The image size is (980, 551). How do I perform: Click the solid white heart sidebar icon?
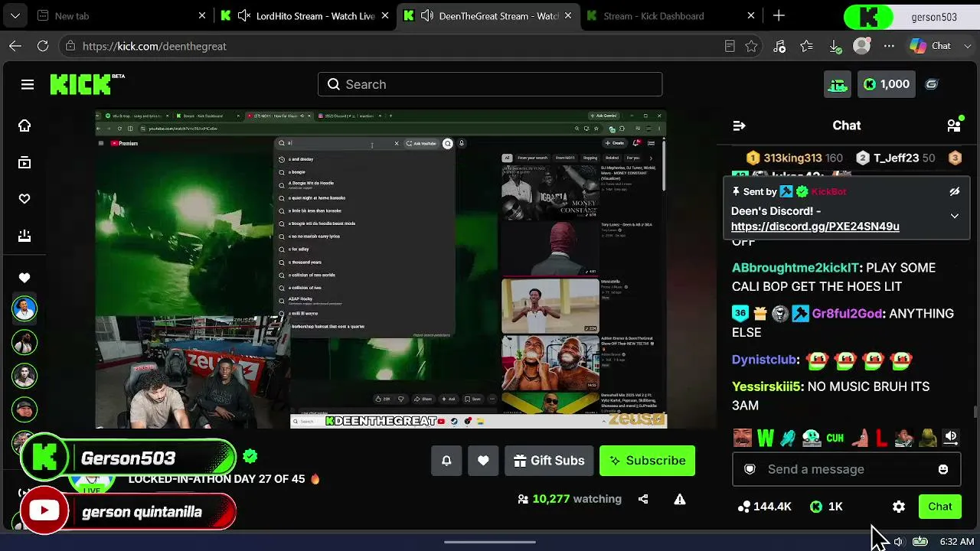click(24, 278)
